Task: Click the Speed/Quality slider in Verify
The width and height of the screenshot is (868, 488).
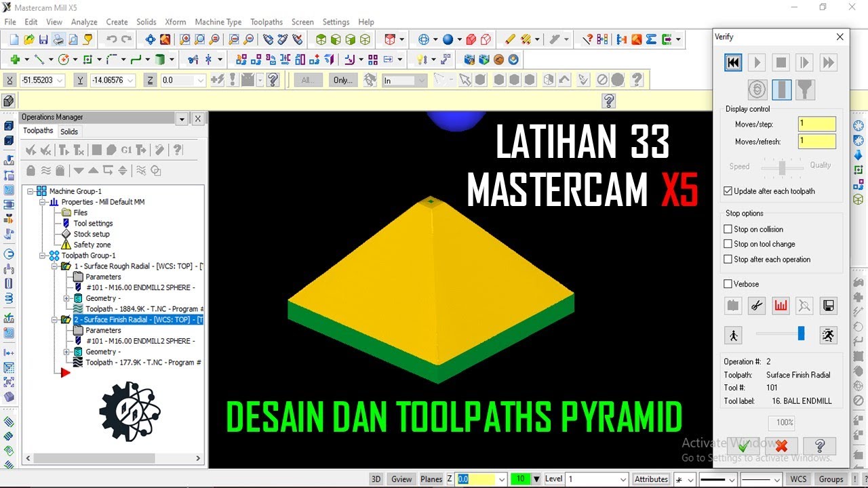Action: 782,167
